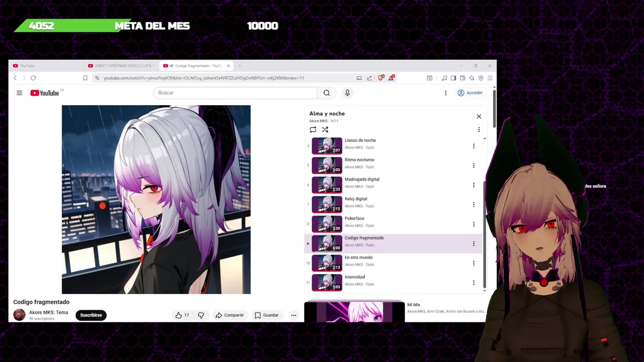Open the browser wallet icon

462,78
